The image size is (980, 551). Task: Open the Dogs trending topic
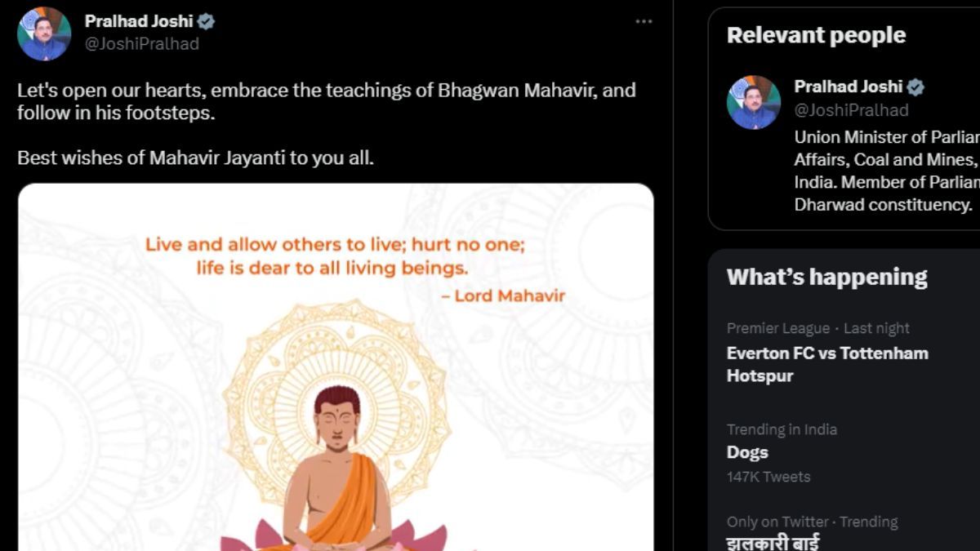pyautogui.click(x=747, y=452)
